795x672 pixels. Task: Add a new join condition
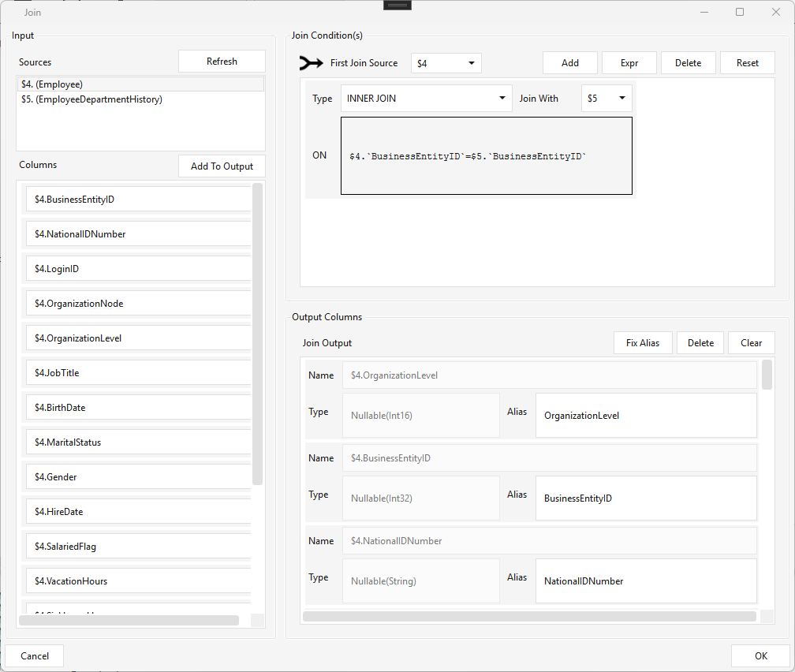click(570, 63)
